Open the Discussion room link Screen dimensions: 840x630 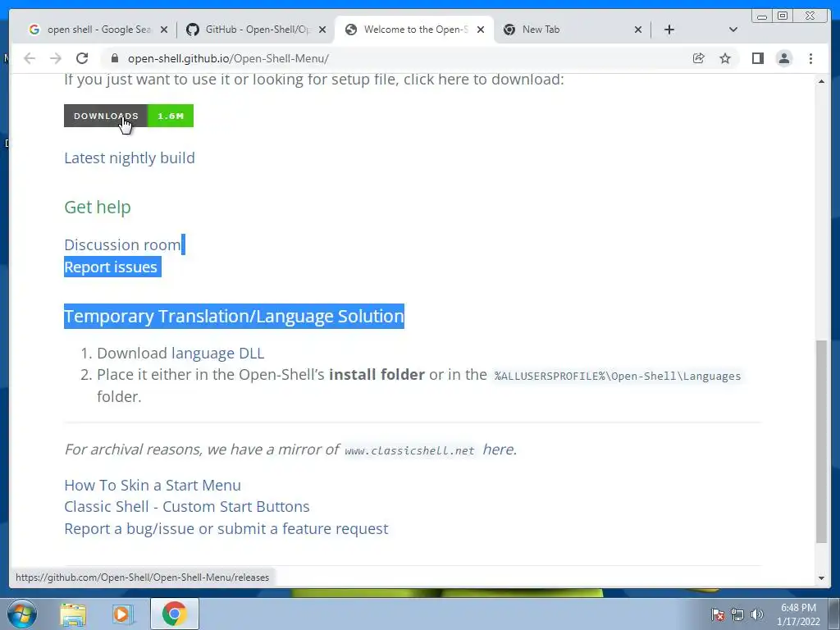tap(123, 244)
